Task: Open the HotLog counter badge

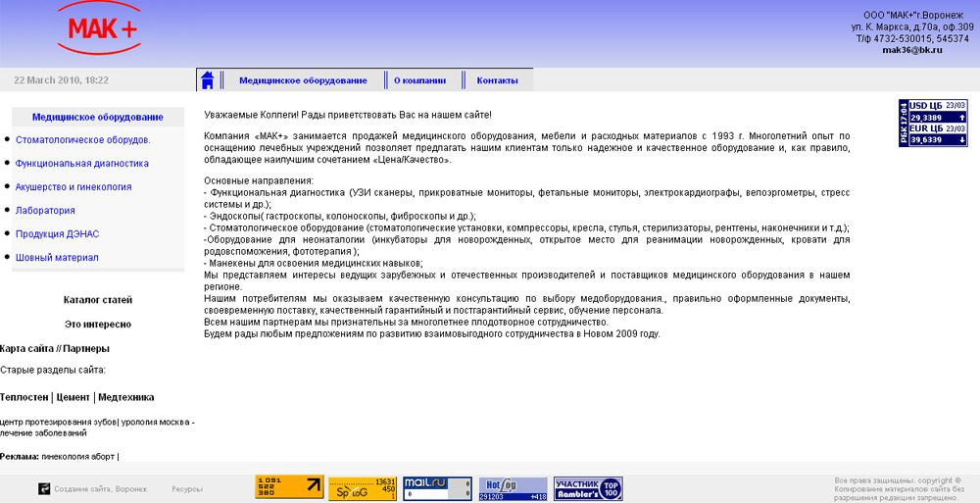Action: (513, 488)
